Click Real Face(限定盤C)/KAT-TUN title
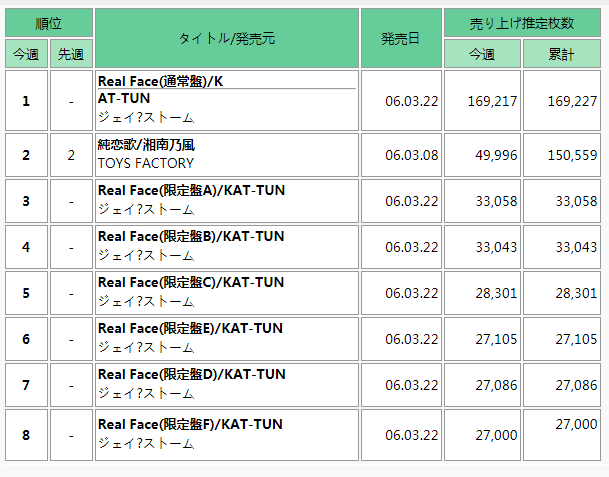 tap(190, 282)
